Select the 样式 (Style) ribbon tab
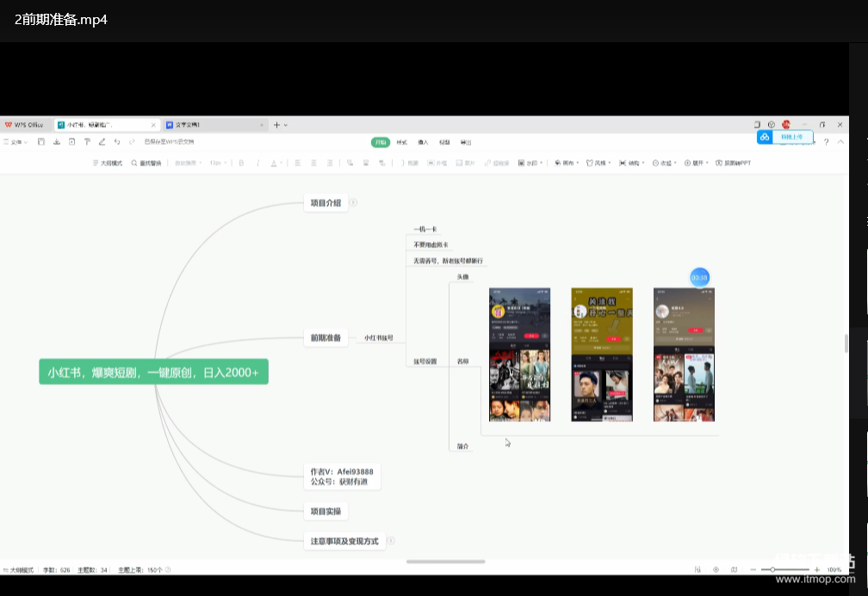 (x=402, y=142)
